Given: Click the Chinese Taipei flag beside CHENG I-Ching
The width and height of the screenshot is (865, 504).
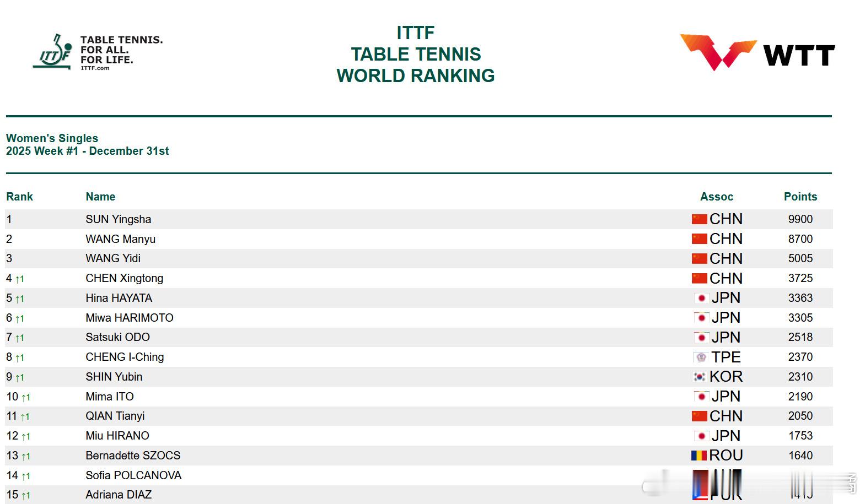Looking at the screenshot, I should click(x=701, y=357).
